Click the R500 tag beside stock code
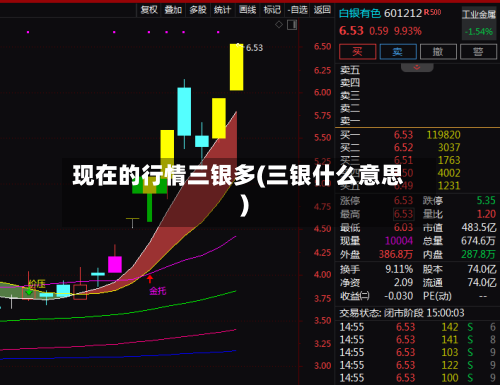This screenshot has width=500, height=385. (432, 12)
